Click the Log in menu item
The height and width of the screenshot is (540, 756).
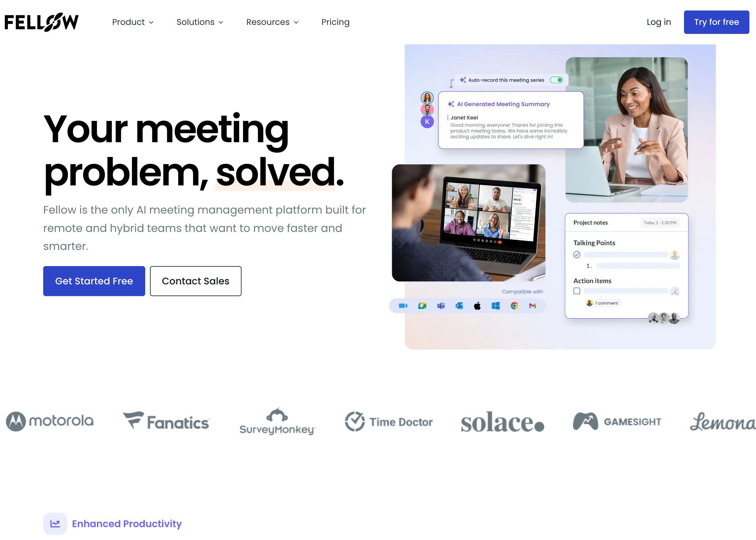(658, 22)
